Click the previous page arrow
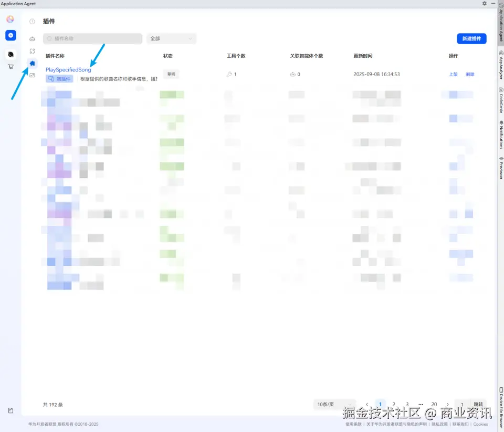 coord(367,404)
